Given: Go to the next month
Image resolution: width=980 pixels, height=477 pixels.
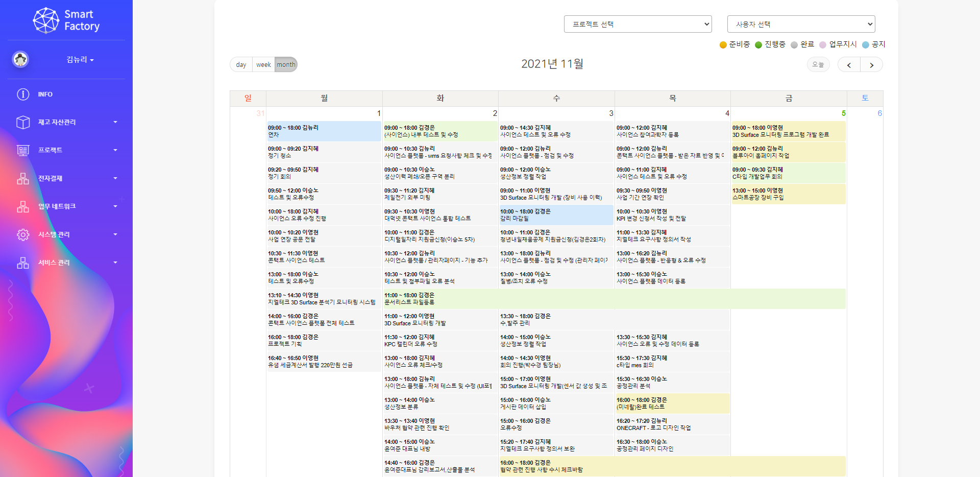Looking at the screenshot, I should click(x=871, y=65).
